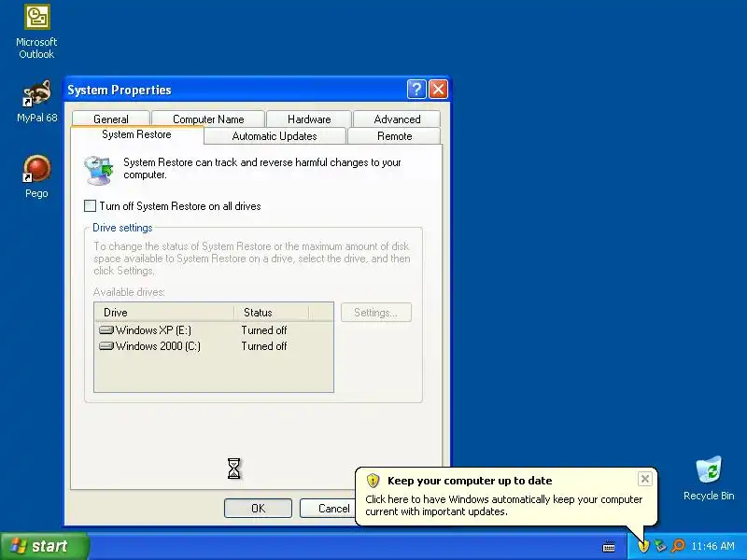The image size is (747, 560).
Task: Click the green network device tray icon
Action: (660, 546)
